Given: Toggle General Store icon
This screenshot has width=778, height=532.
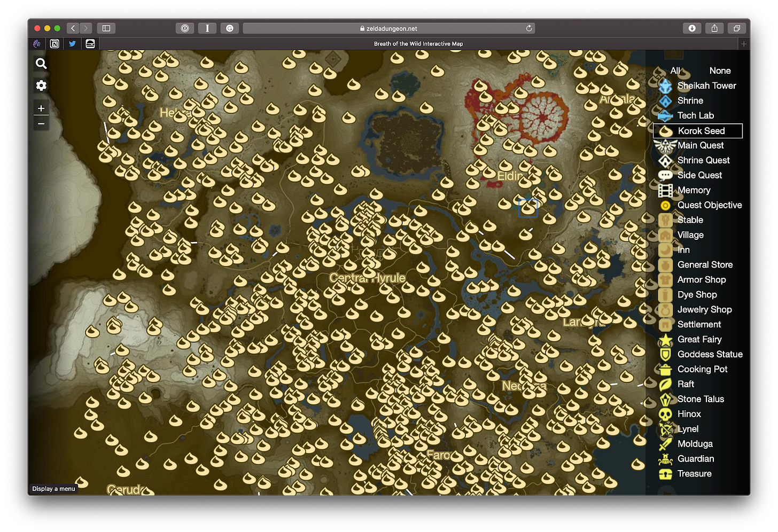Looking at the screenshot, I should pos(665,265).
